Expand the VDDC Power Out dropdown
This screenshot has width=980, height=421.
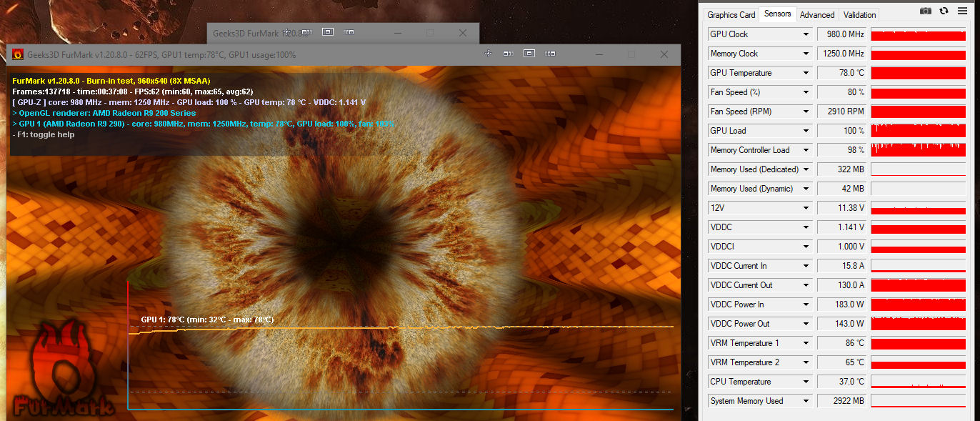806,324
